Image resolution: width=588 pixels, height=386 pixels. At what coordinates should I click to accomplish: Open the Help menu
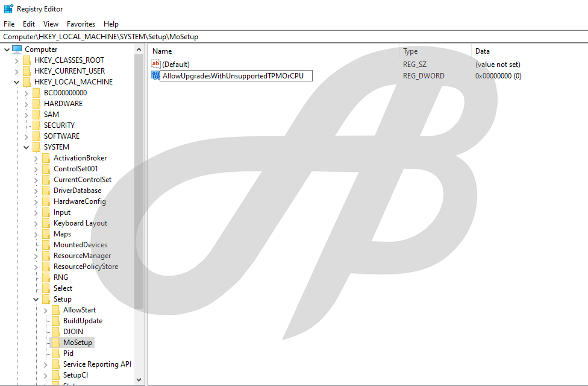(111, 24)
